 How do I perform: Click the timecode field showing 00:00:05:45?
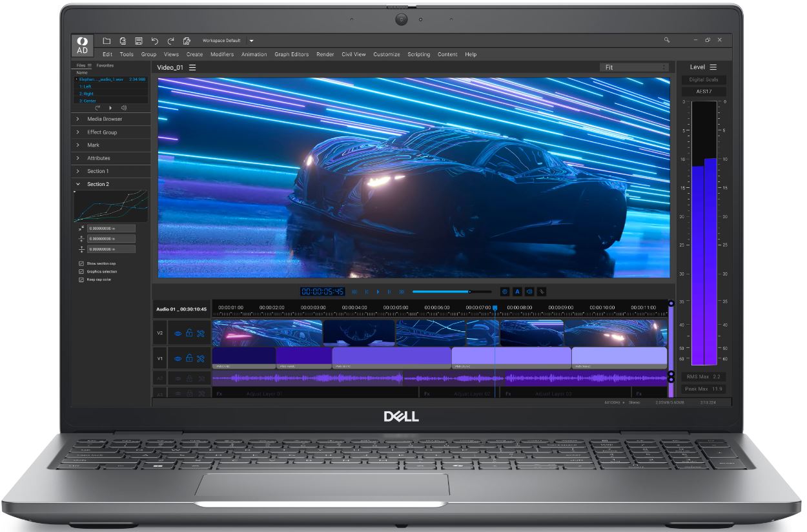(x=323, y=292)
